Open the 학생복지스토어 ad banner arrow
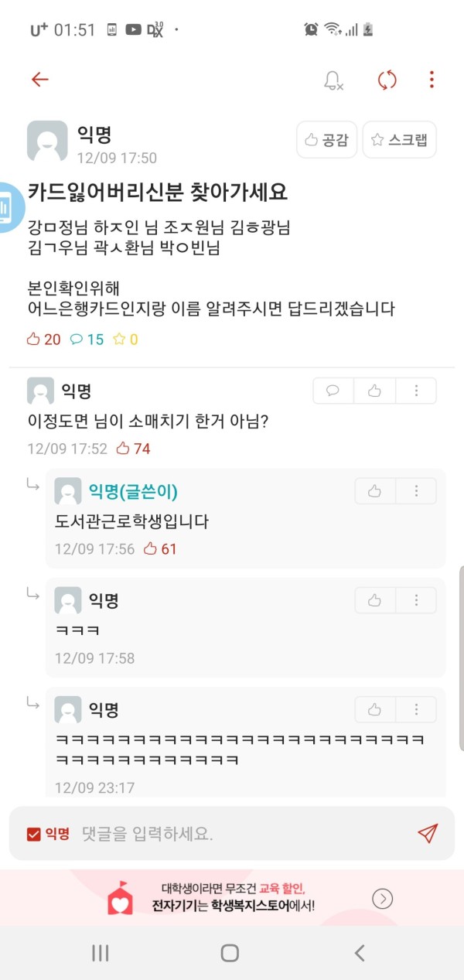This screenshot has width=464, height=980. 383,898
